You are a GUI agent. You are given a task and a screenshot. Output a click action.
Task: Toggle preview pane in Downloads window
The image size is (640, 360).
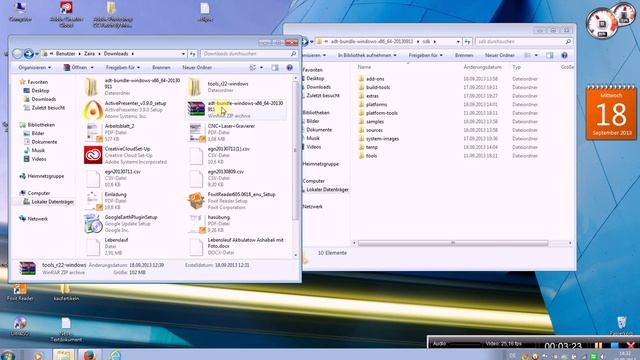[x=275, y=67]
